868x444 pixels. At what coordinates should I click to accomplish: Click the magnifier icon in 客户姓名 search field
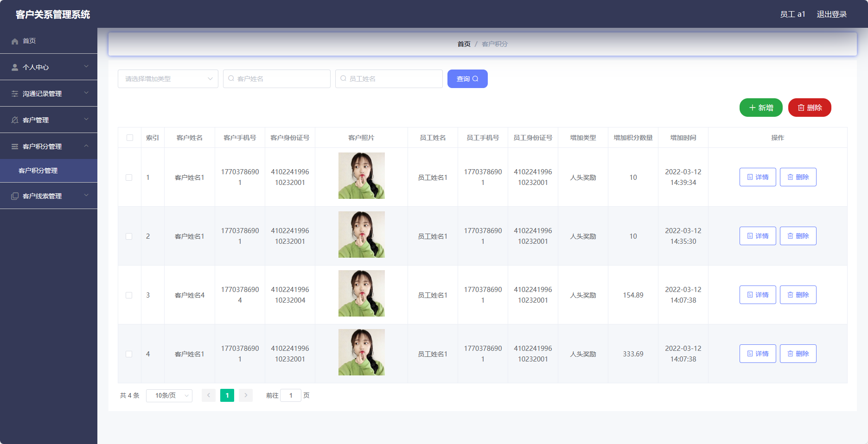(231, 79)
